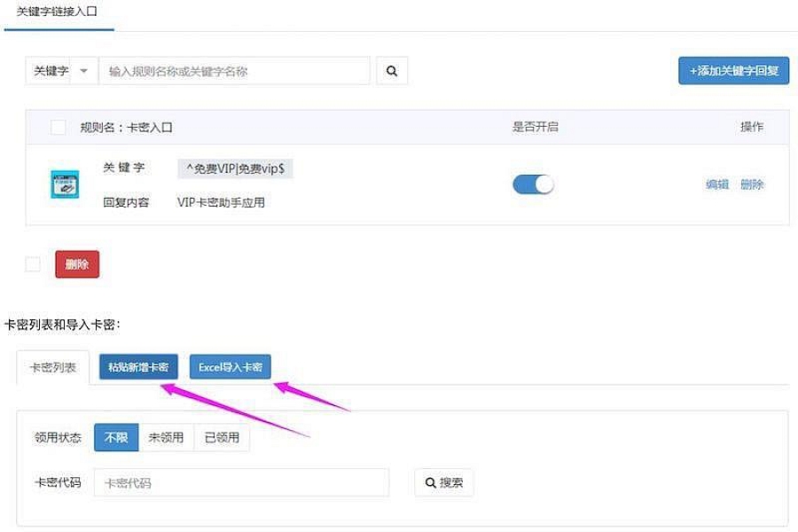This screenshot has width=798, height=532.
Task: Click the 是否开启 column header
Action: [535, 127]
